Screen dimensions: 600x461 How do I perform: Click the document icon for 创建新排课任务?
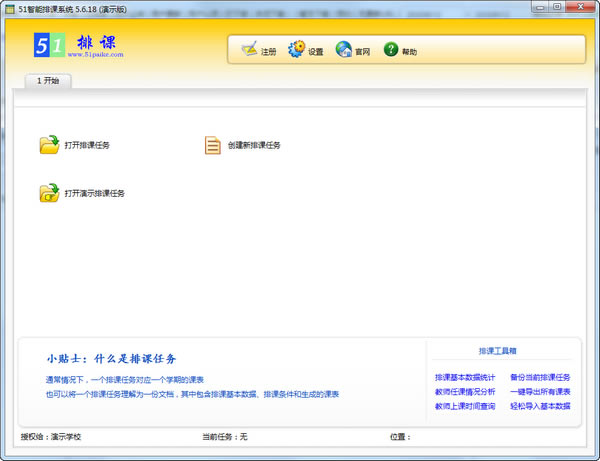pos(212,145)
